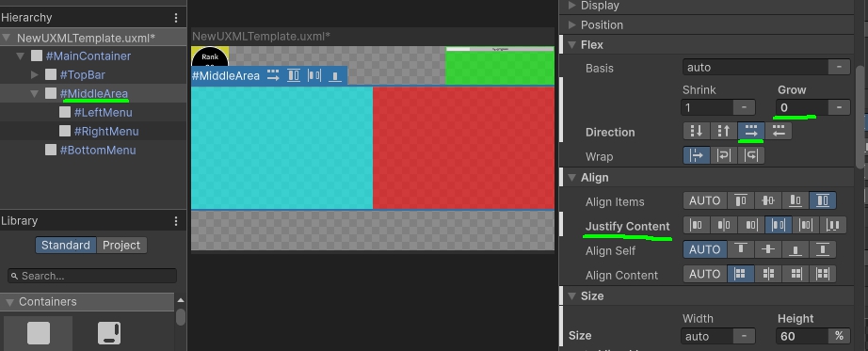Set flex Direction to column icon
Image resolution: width=868 pixels, height=351 pixels.
coord(697,131)
